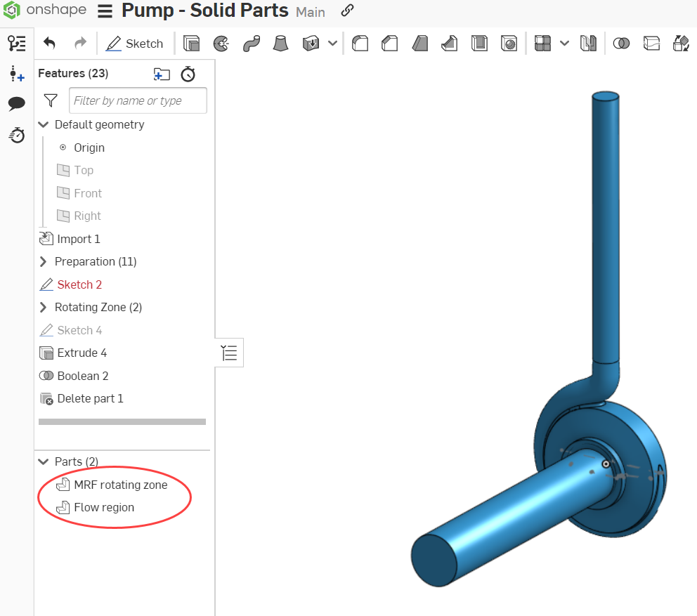
Task: Select the Delete part 1 feature
Action: click(90, 399)
